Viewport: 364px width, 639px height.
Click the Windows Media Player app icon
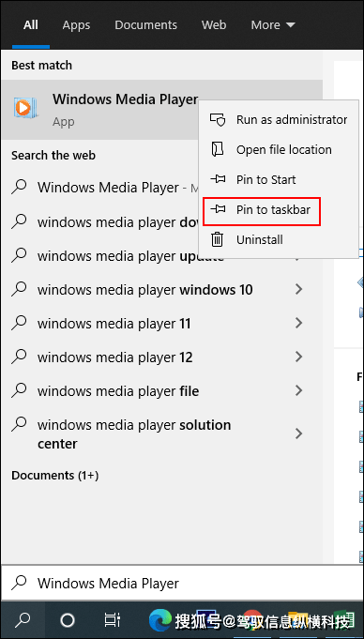[24, 108]
